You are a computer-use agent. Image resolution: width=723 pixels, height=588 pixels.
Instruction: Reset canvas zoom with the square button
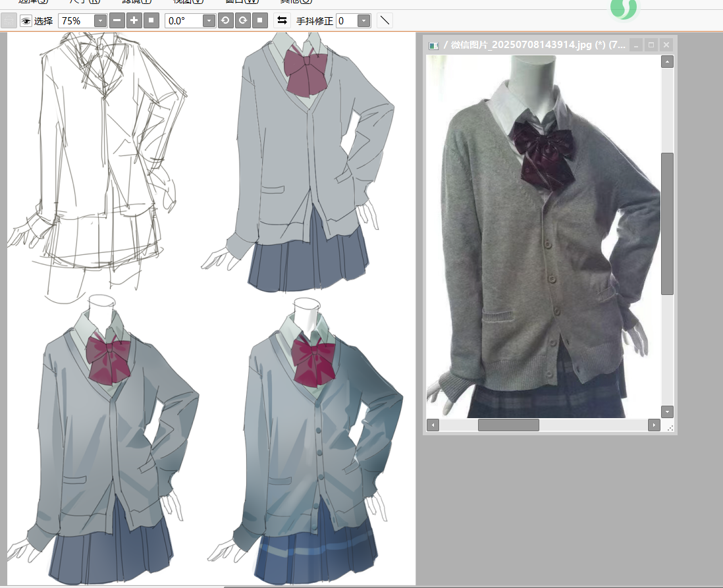[151, 20]
